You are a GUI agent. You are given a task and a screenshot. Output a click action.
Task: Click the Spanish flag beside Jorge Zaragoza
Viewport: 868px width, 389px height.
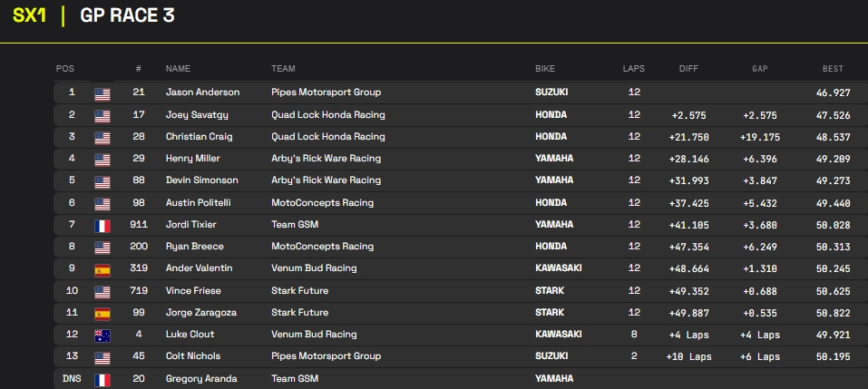[102, 313]
